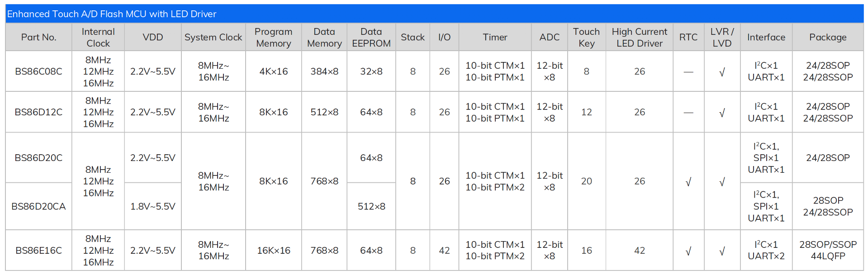Click the BS86D12C part number

(x=38, y=112)
